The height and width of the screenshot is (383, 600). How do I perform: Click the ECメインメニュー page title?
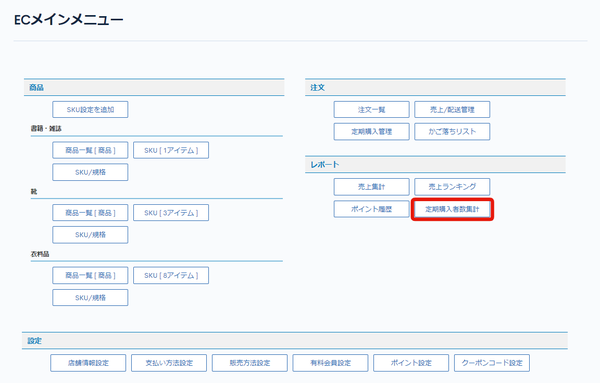pos(68,20)
